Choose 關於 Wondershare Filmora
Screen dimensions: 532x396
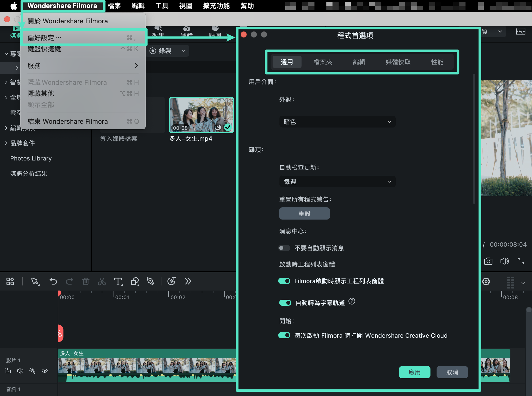pos(83,21)
